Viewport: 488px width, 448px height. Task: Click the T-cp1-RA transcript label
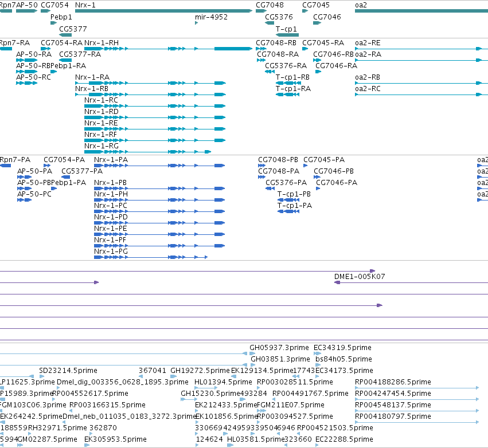[293, 89]
